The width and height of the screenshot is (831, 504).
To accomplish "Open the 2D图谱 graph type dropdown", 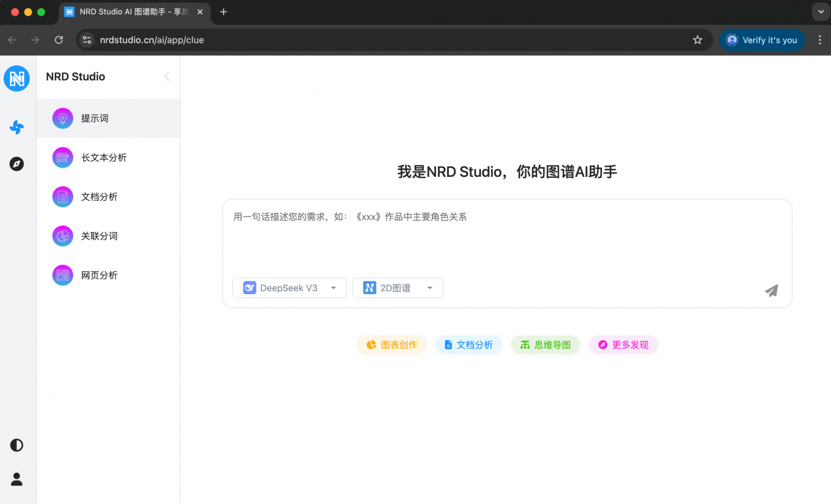I will tap(398, 288).
